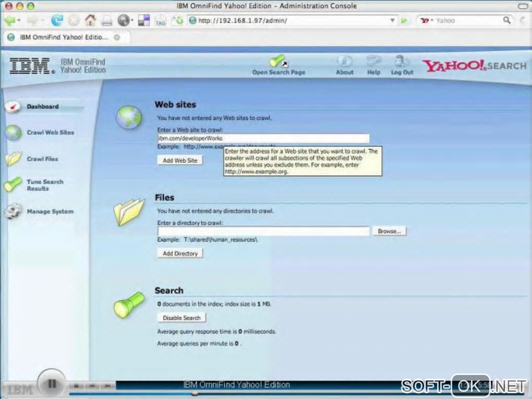
Task: Click the Web site to crawl input field
Action: (x=263, y=138)
